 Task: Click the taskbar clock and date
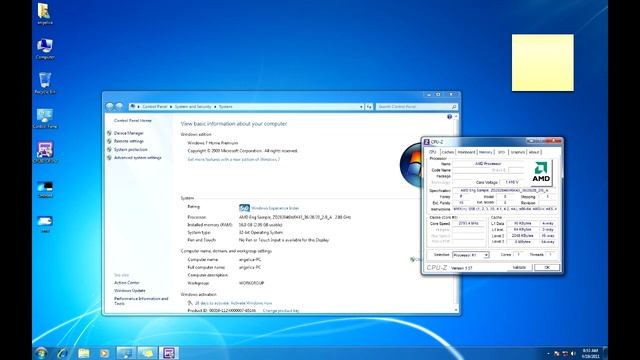pyautogui.click(x=590, y=353)
